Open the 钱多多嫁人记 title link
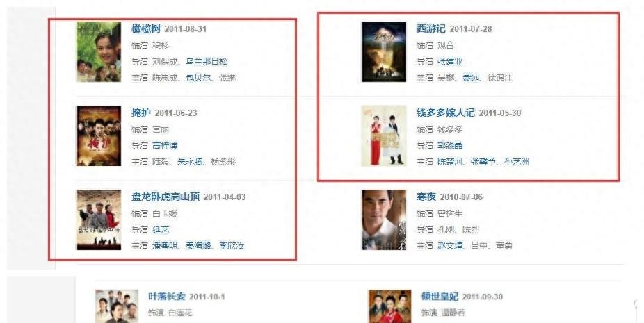 (446, 113)
